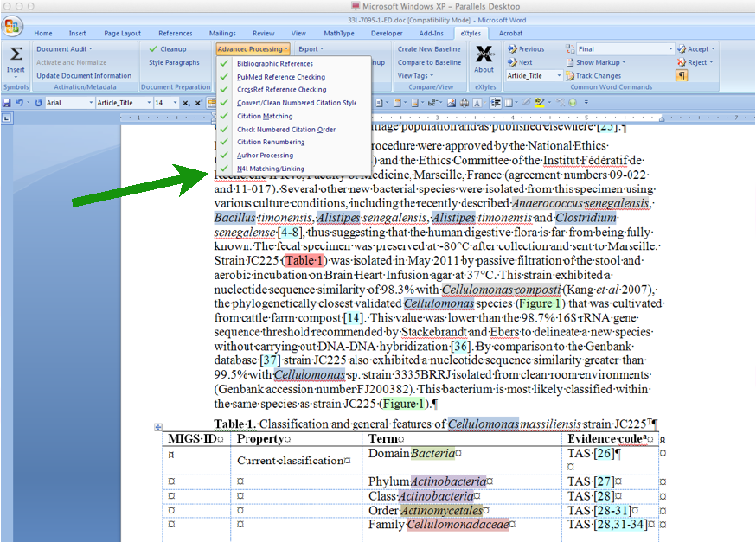Screen dimensions: 756x542
Task: Click the table move handle above Table 1
Action: tap(157, 427)
